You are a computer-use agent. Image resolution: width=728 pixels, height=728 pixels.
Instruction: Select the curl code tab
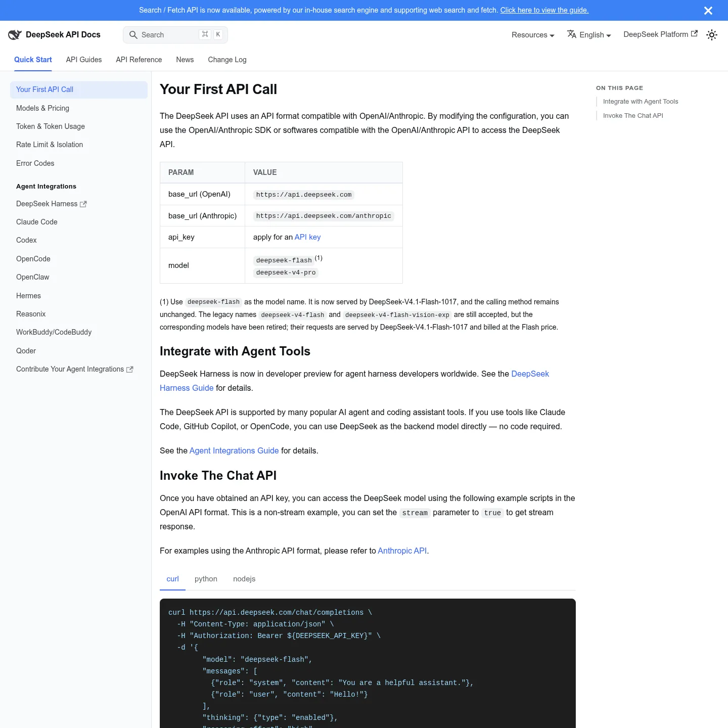tap(172, 579)
